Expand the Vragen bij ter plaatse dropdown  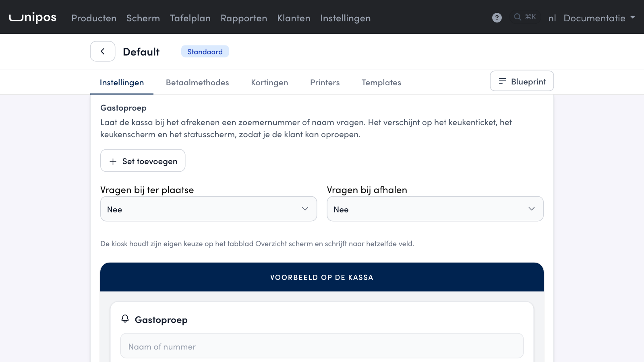tap(209, 209)
